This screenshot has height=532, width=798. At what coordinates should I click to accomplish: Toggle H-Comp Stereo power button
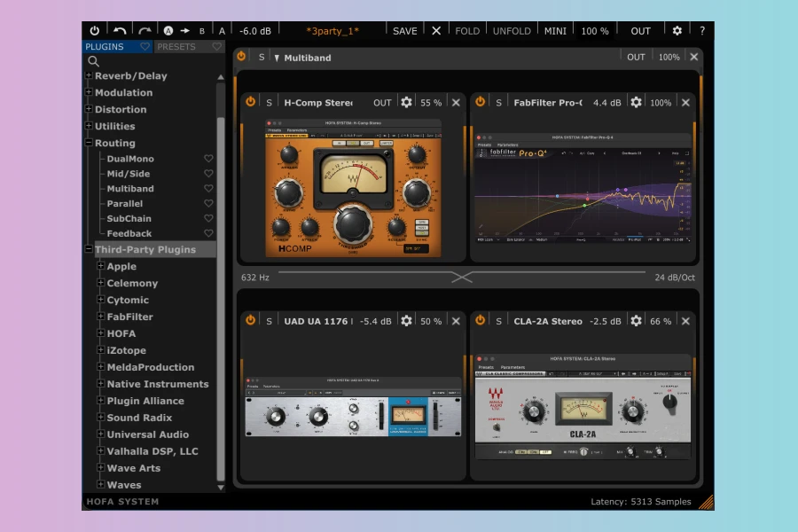pyautogui.click(x=250, y=101)
